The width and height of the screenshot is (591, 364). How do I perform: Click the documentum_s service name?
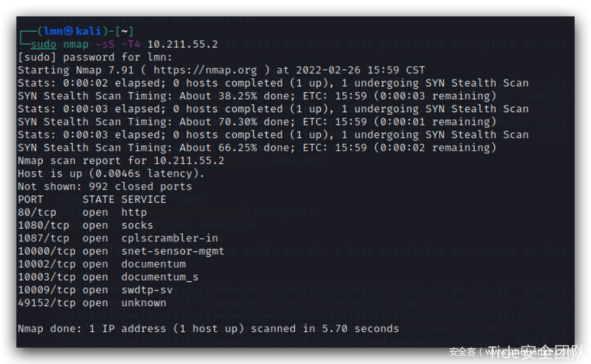pos(160,277)
